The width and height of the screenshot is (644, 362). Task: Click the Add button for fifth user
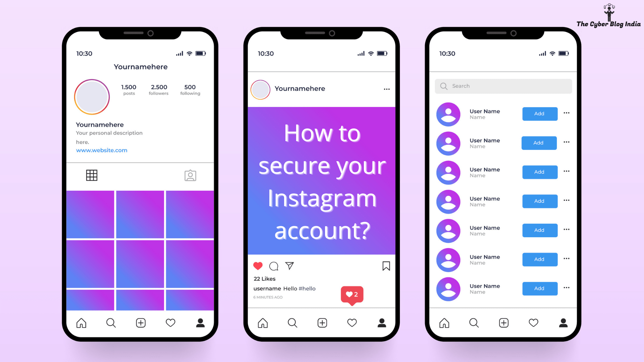(539, 230)
